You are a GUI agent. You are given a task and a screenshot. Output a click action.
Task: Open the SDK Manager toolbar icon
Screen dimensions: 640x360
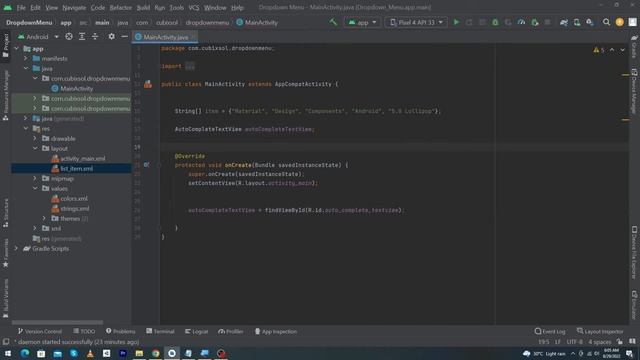point(590,22)
